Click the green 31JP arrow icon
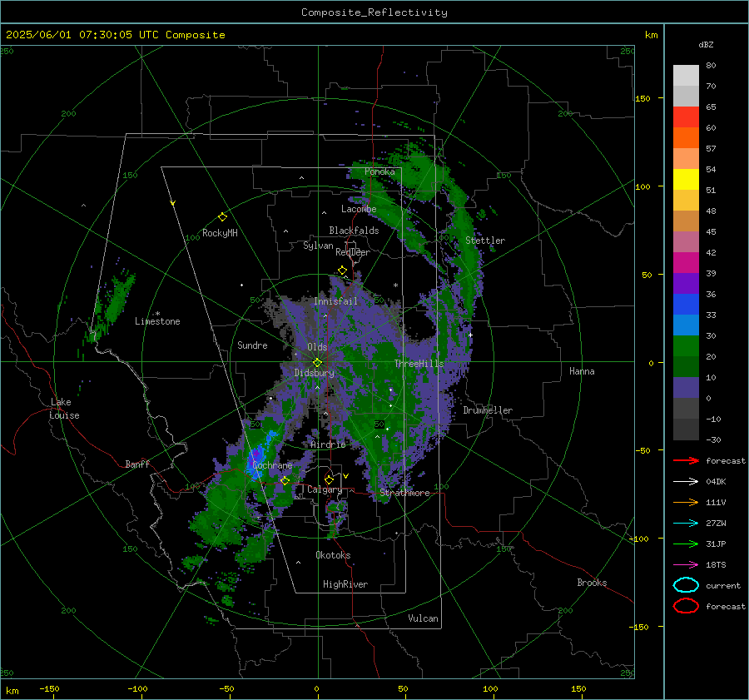This screenshot has width=749, height=700. (686, 544)
